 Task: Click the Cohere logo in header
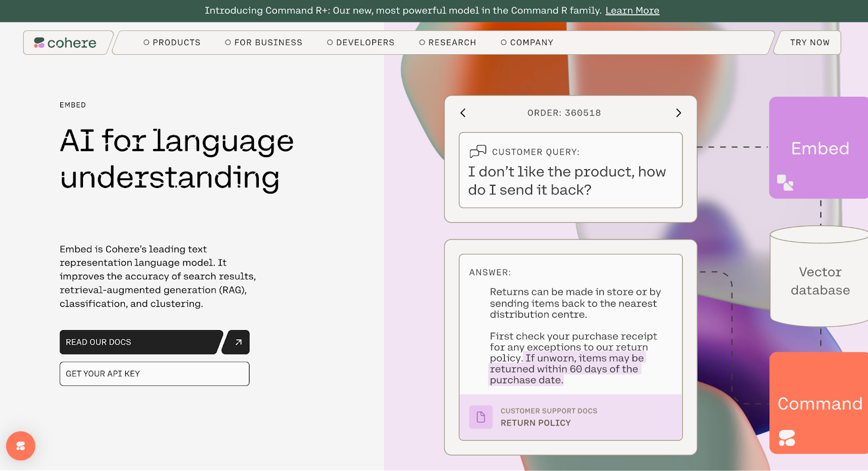coord(65,43)
